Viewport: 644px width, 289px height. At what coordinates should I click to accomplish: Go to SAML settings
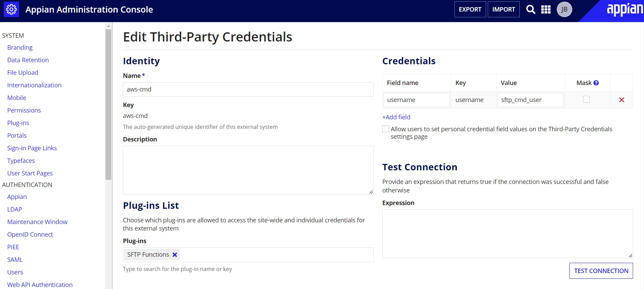pyautogui.click(x=15, y=260)
